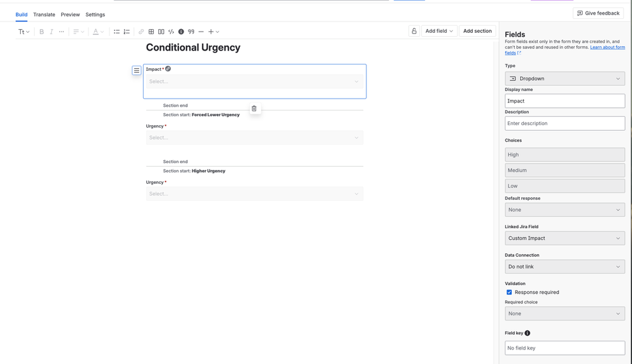Select the Forced Lower Urgency section start
This screenshot has height=364, width=632.
coord(201,115)
